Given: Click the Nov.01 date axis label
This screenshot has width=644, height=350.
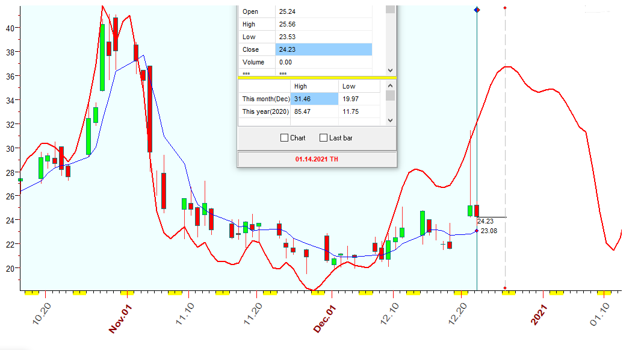Looking at the screenshot, I should coord(120,319).
